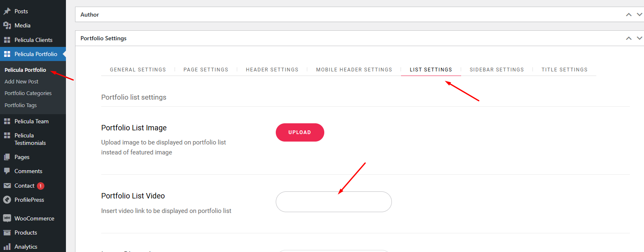This screenshot has height=252, width=644.
Task: Open Portfolio Tags link
Action: pos(21,105)
